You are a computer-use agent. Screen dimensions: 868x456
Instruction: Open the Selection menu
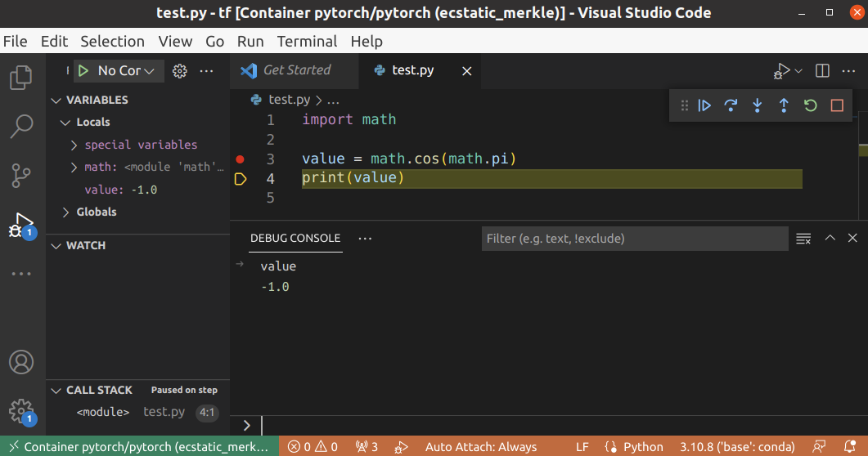[x=112, y=42]
